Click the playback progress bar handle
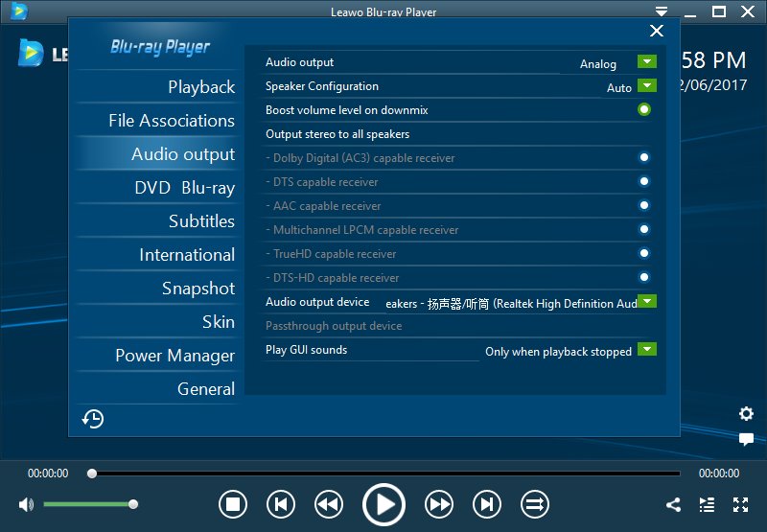 (92, 474)
